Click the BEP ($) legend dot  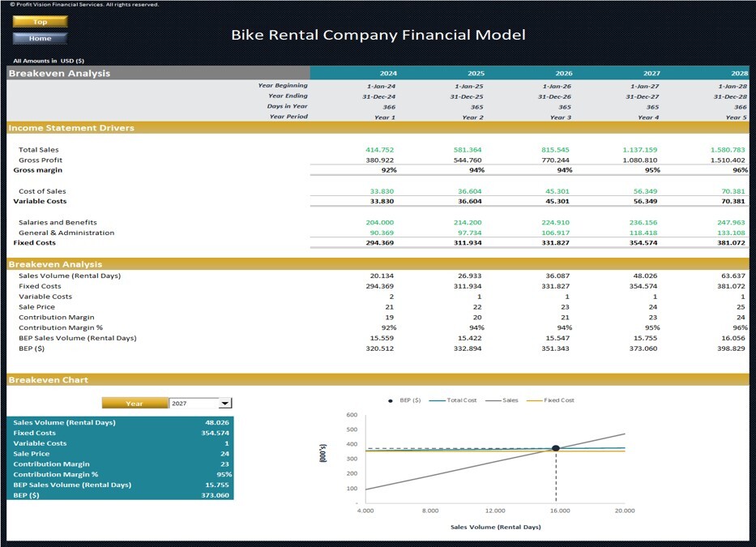[x=390, y=401]
